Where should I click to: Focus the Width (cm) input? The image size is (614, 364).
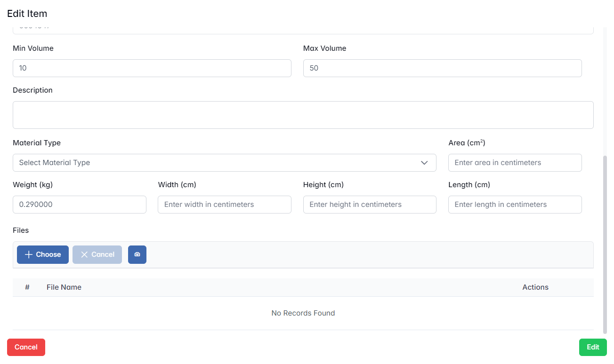[224, 205]
